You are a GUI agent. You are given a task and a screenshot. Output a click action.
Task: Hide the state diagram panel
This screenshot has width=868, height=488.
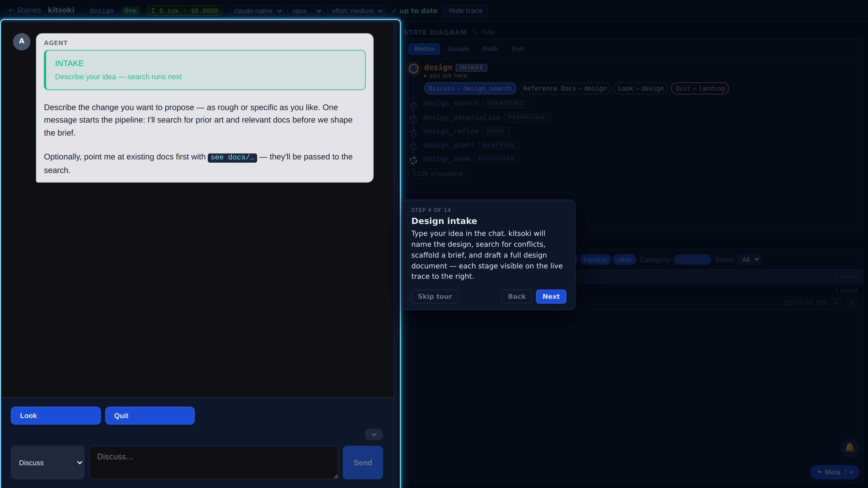(x=488, y=32)
